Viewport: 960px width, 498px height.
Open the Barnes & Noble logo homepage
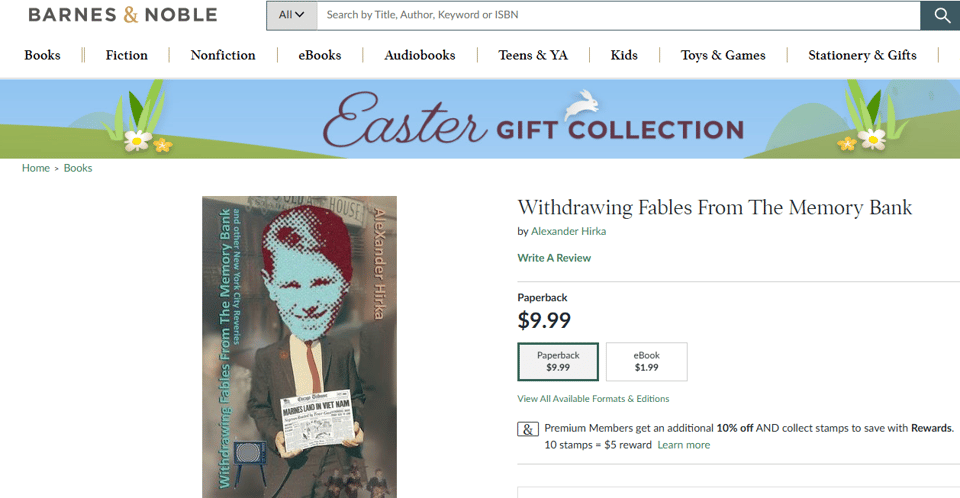(123, 15)
